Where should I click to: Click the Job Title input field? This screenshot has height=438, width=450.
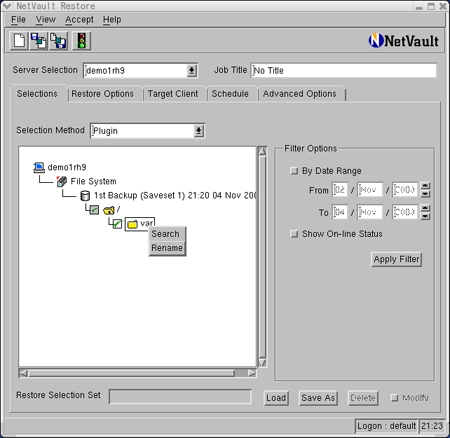point(343,71)
